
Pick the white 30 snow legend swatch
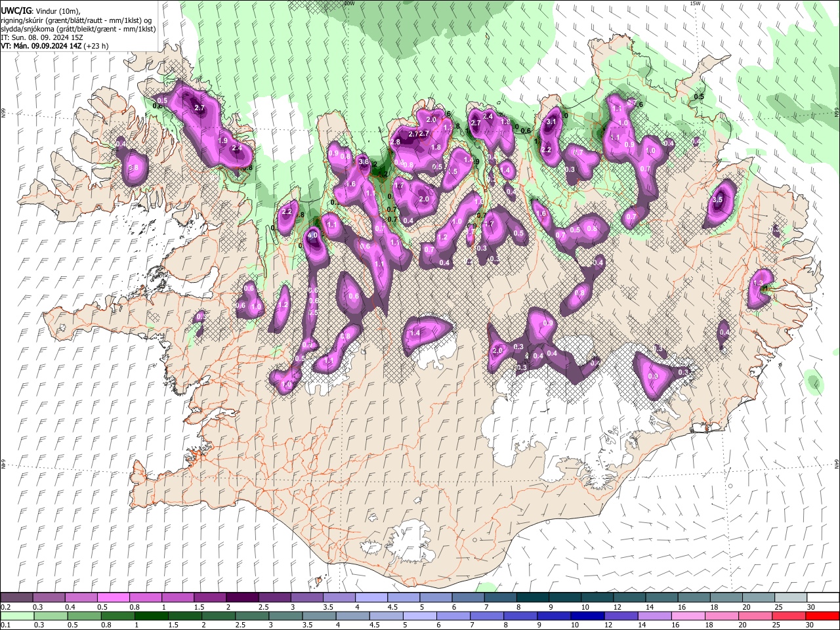(x=823, y=597)
